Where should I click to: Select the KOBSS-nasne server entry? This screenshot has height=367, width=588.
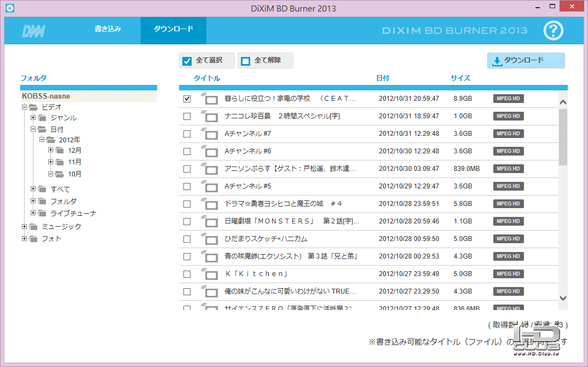pos(89,96)
